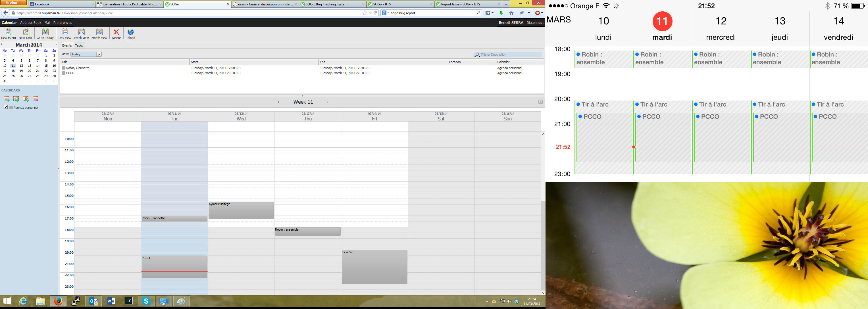This screenshot has height=309, width=868.
Task: Reload the calendar with the globe icon
Action: click(130, 33)
